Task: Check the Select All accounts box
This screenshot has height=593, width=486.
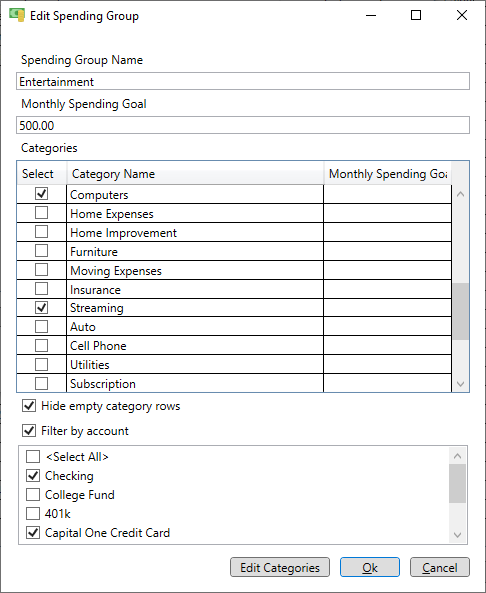Action: tap(33, 456)
